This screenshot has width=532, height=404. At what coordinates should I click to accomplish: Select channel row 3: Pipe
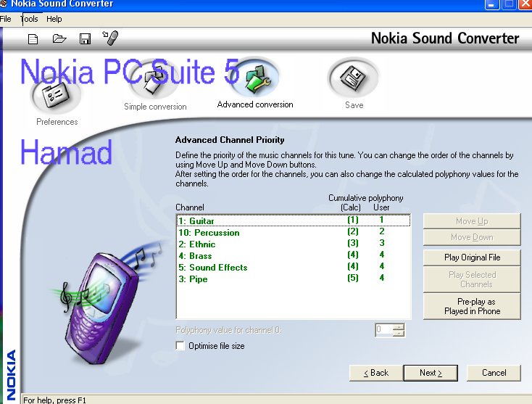pos(294,279)
